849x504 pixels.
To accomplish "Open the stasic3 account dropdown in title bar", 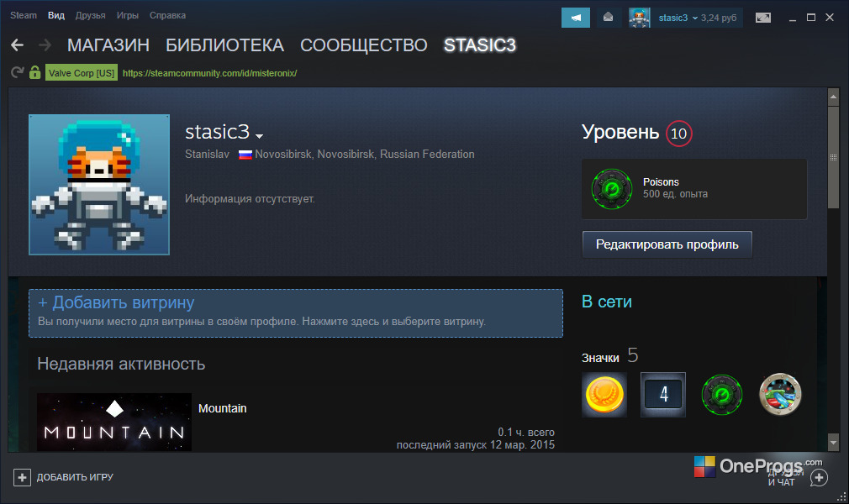I will click(x=678, y=18).
